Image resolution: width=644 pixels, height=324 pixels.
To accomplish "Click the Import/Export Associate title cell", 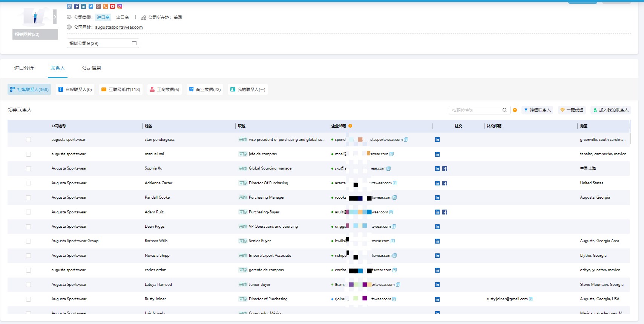I will pyautogui.click(x=270, y=256).
